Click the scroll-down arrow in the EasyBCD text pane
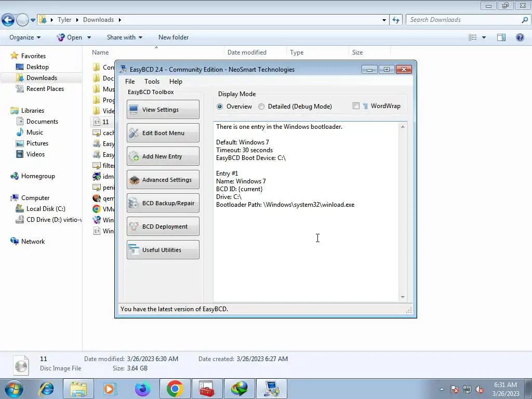Viewport: 532px width, 399px height. pos(403,297)
